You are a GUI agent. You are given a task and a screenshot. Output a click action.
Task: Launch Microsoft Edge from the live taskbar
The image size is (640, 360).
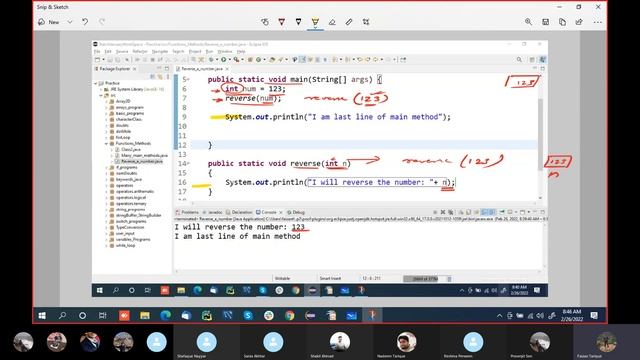point(166,315)
